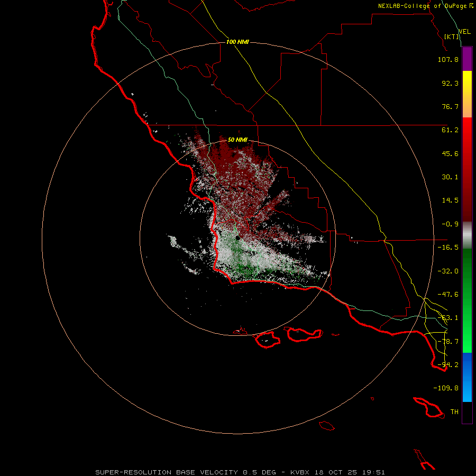Pick the purple segment of velocity color bar
Screen dimensions: 476x476
point(467,59)
